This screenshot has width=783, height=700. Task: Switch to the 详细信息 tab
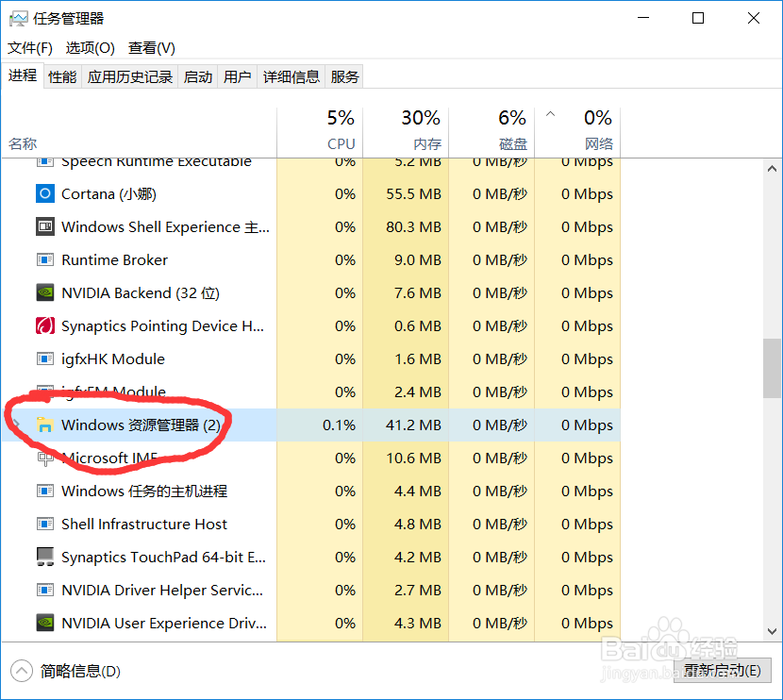point(292,77)
